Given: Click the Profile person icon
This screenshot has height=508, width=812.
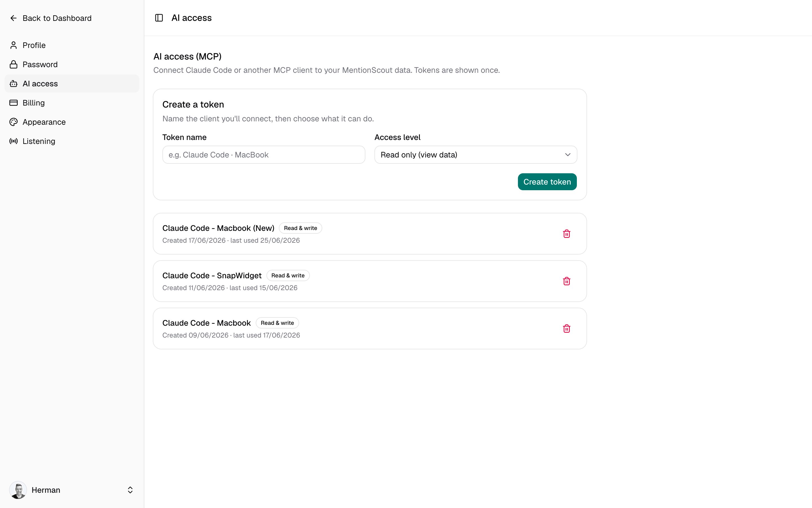Looking at the screenshot, I should pyautogui.click(x=14, y=45).
